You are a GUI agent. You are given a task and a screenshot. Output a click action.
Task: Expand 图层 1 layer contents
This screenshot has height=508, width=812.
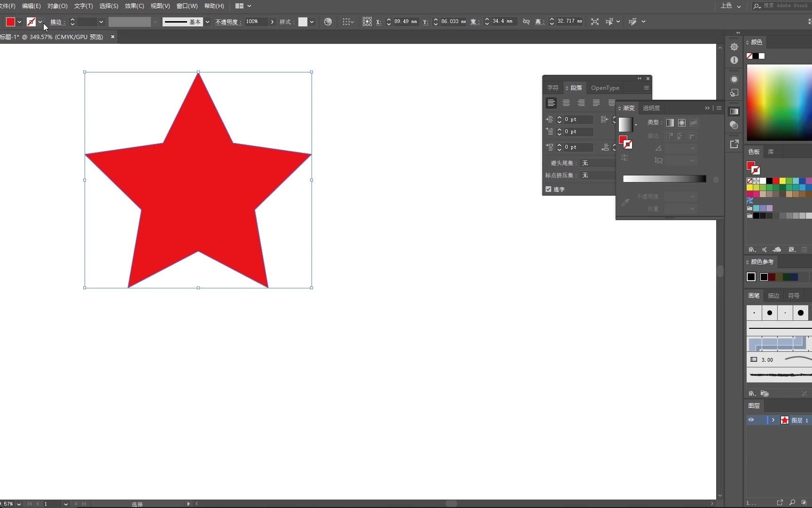(773, 420)
